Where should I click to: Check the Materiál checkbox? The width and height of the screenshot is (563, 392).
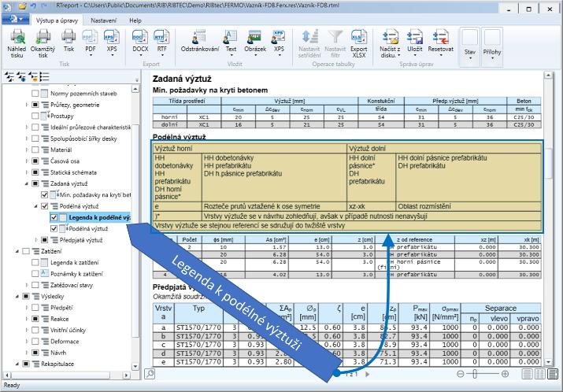35,150
